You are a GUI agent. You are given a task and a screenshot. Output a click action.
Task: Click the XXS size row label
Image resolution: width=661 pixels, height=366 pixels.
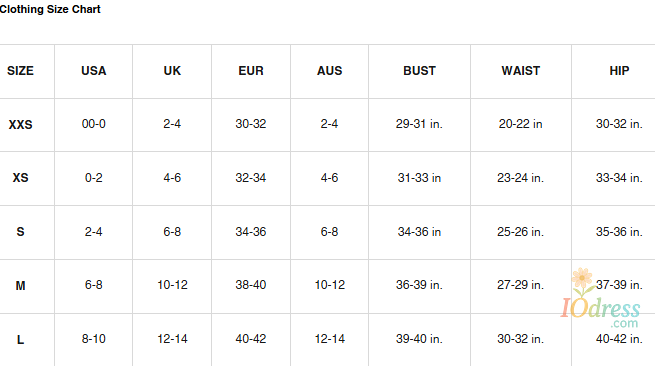coord(20,124)
